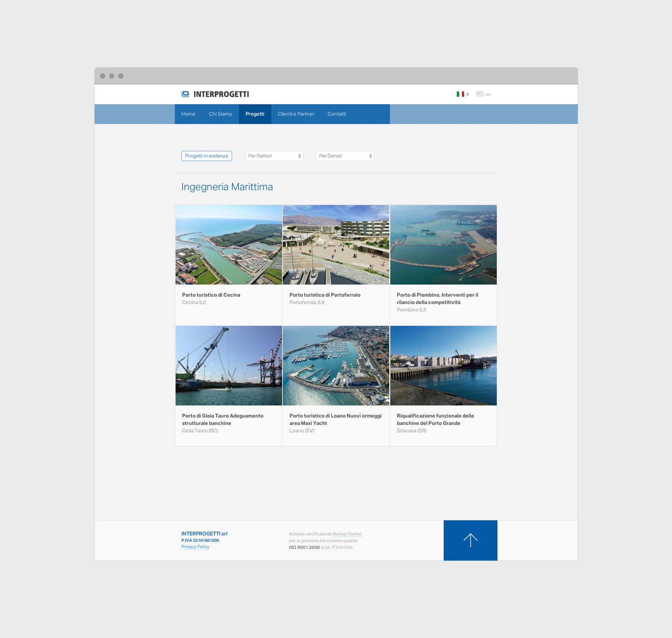Open the Chi Siamo menu item

tap(220, 114)
